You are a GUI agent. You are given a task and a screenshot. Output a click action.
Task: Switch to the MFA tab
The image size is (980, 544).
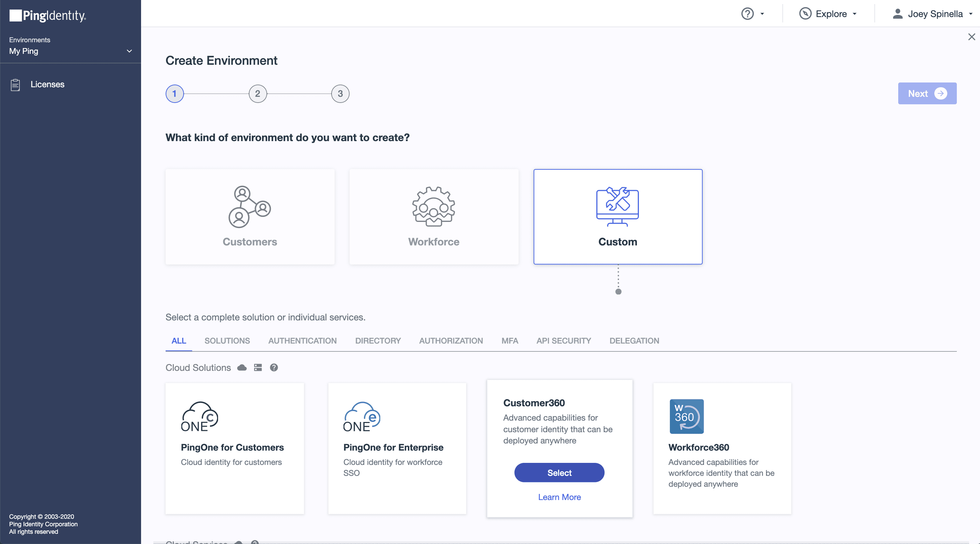(x=509, y=341)
